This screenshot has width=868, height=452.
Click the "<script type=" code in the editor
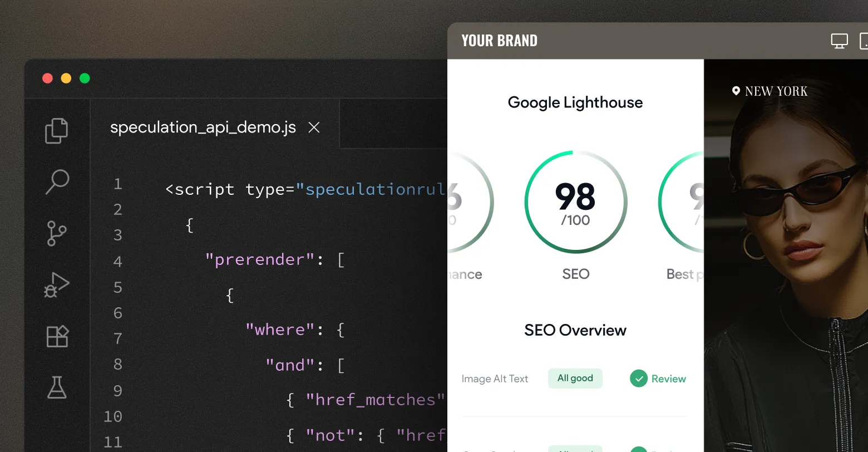pyautogui.click(x=230, y=189)
